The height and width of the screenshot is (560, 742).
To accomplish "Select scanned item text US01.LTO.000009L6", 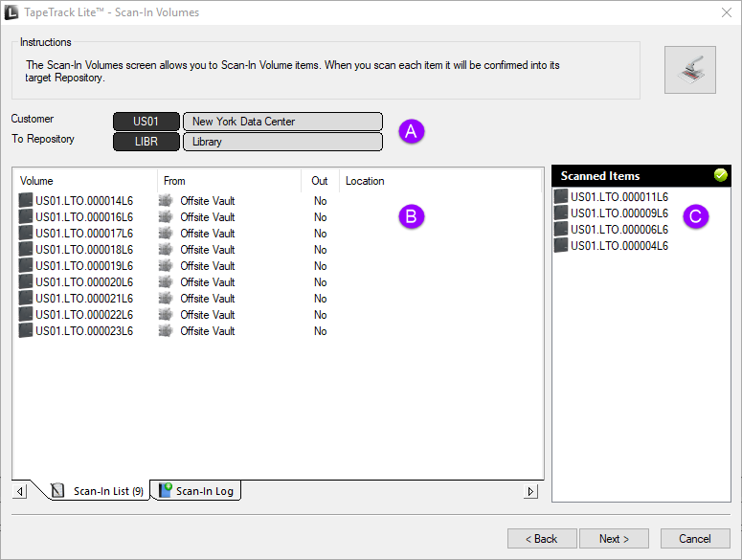I will tap(619, 213).
